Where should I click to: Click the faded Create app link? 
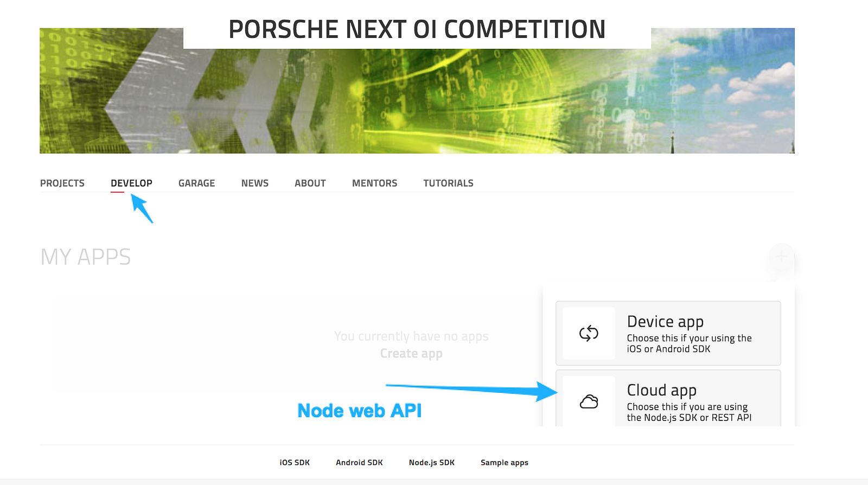point(411,354)
